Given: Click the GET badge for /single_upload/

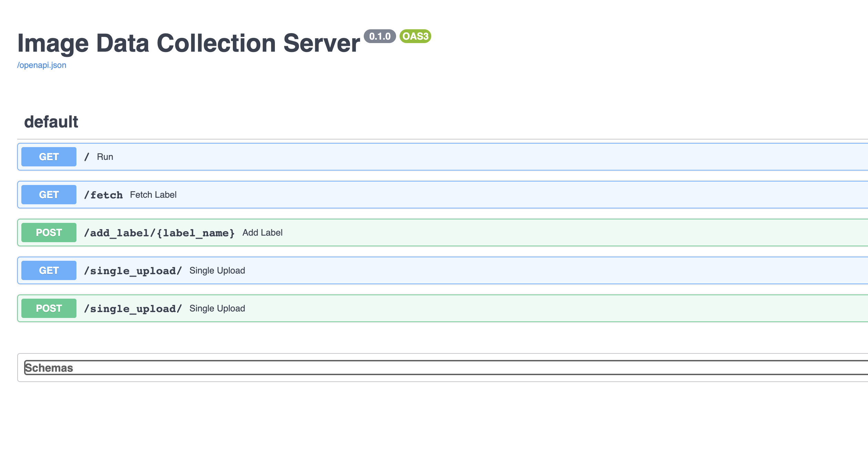Looking at the screenshot, I should (x=49, y=270).
